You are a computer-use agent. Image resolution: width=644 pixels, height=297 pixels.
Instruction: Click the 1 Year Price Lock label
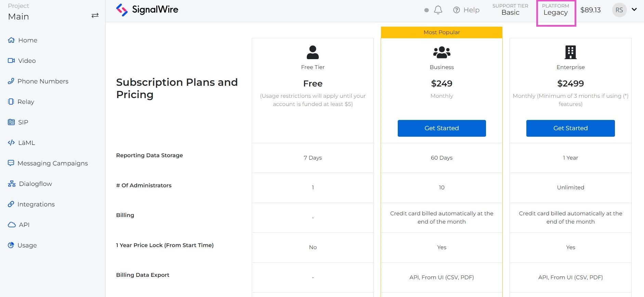point(165,245)
